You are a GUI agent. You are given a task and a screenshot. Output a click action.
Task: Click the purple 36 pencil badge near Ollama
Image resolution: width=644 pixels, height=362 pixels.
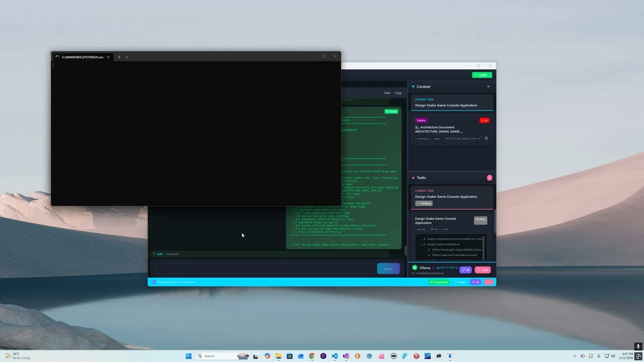pyautogui.click(x=465, y=270)
